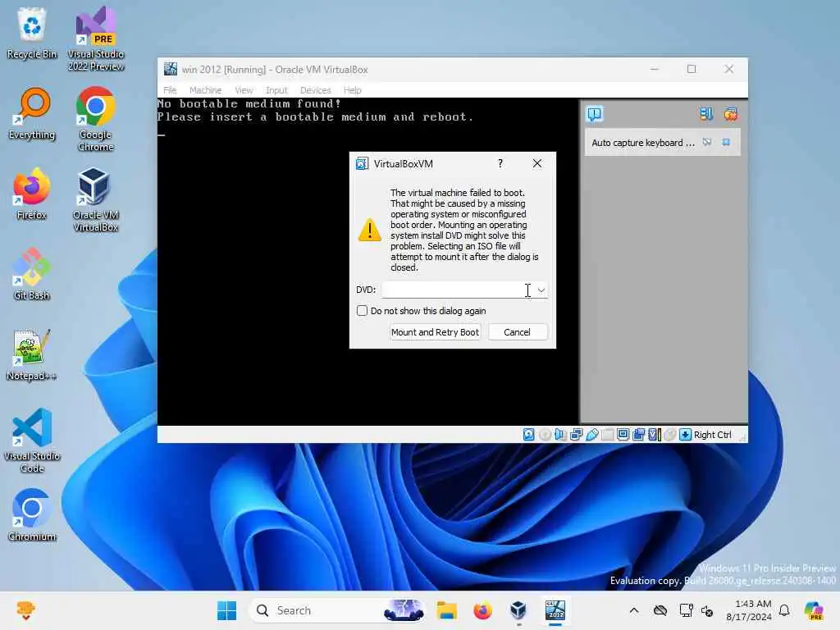This screenshot has height=630, width=840.
Task: Click Mount and Retry Boot button
Action: (435, 332)
